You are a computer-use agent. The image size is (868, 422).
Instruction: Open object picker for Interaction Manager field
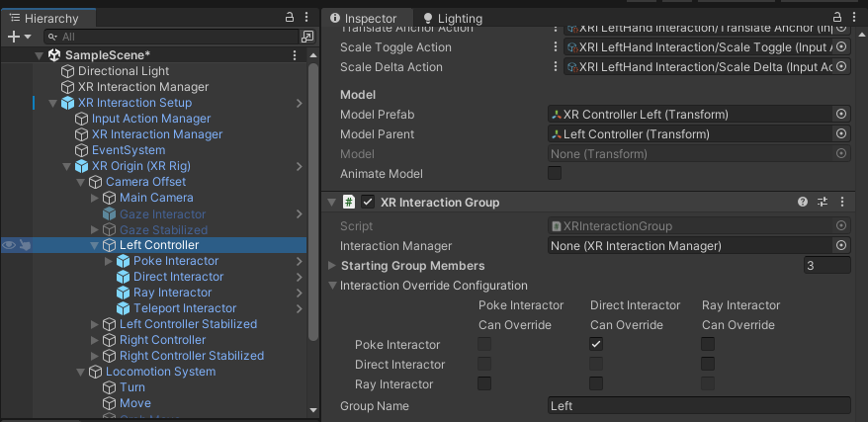841,245
